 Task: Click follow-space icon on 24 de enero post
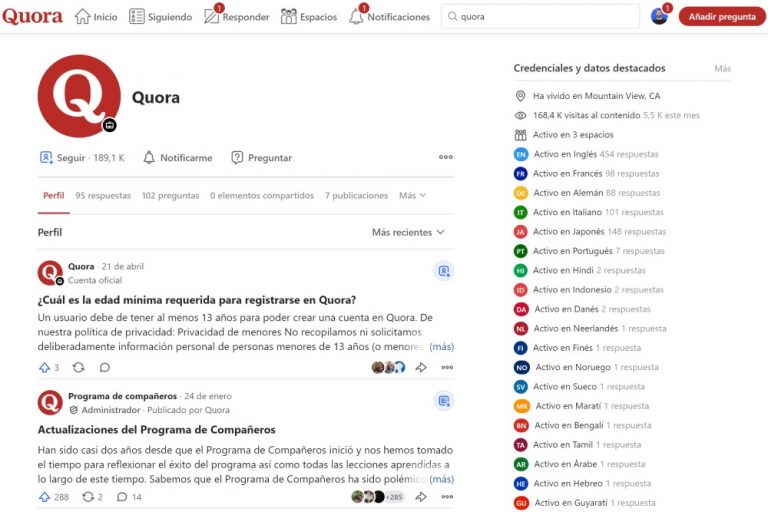pyautogui.click(x=444, y=401)
